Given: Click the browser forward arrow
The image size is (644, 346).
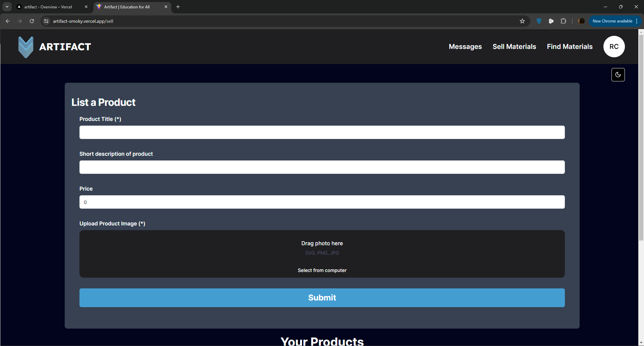Looking at the screenshot, I should 20,21.
